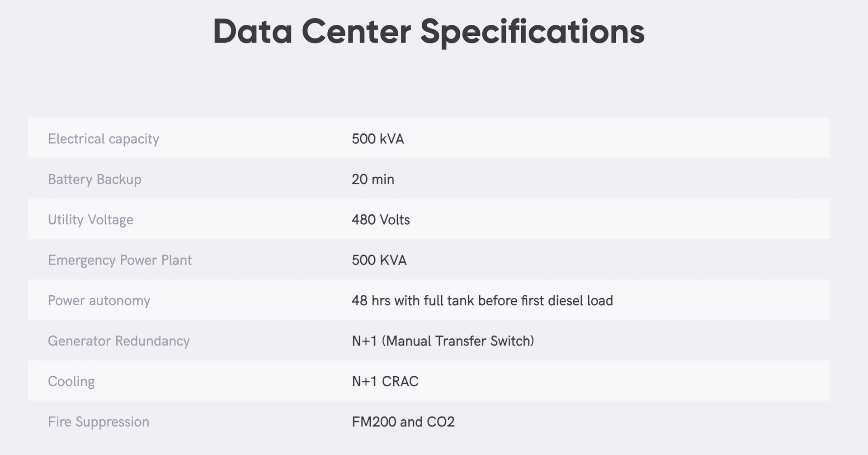Click the "FM200" text
Viewport: 868px width, 455px height.
click(373, 422)
